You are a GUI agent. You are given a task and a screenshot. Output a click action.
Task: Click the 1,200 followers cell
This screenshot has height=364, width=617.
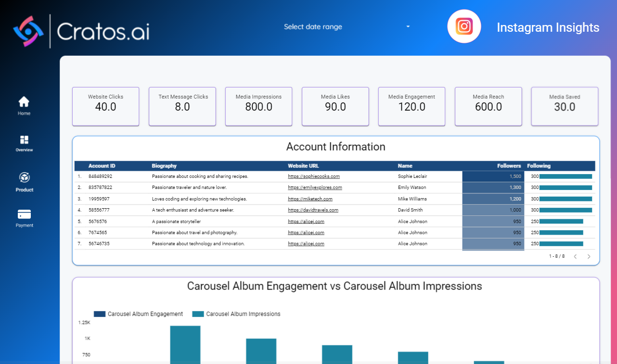coord(493,199)
